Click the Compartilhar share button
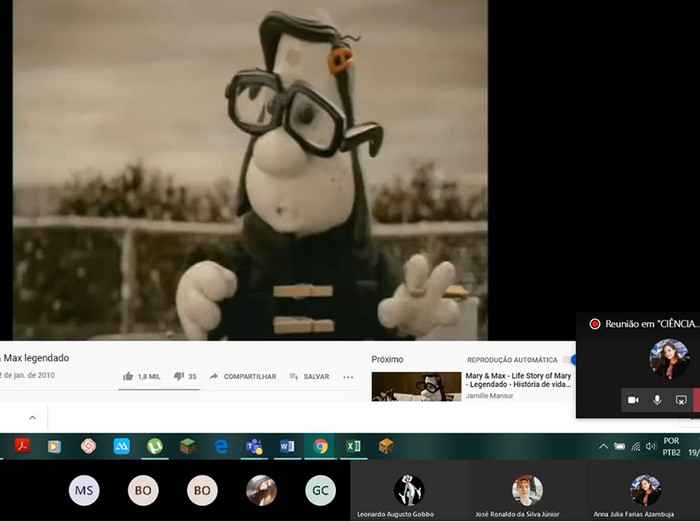The height and width of the screenshot is (522, 700). pos(242,376)
